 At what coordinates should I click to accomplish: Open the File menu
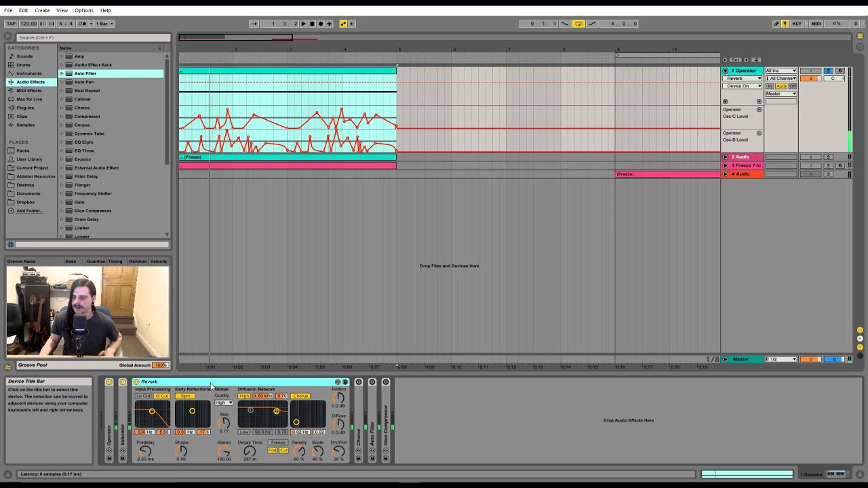point(8,10)
